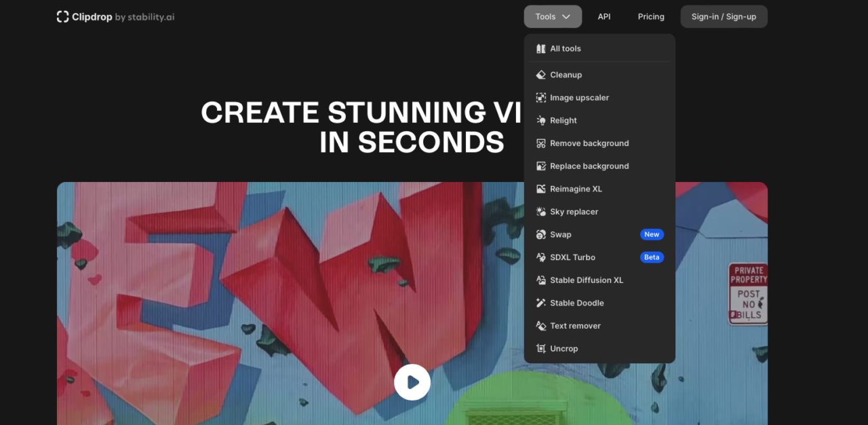
Task: Click the Cleanup eraser icon
Action: click(x=540, y=75)
